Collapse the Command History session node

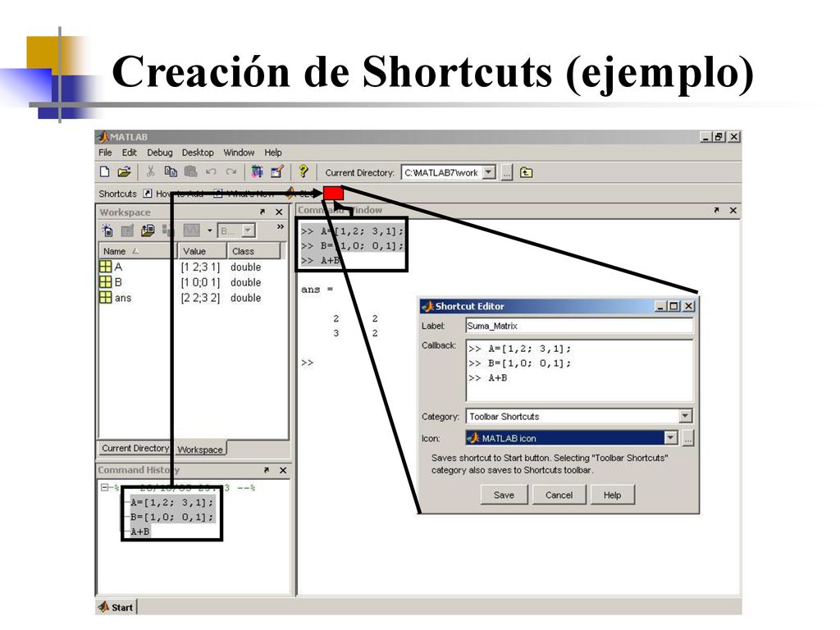pyautogui.click(x=104, y=487)
